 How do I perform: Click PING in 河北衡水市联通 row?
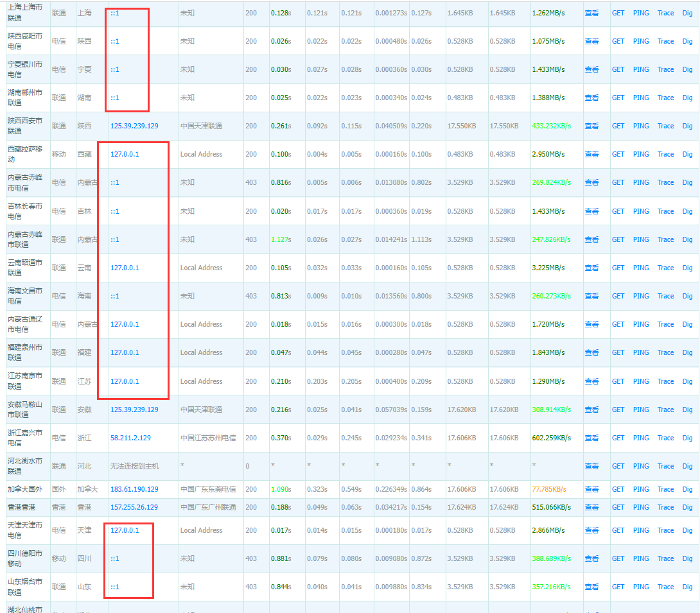tap(641, 466)
